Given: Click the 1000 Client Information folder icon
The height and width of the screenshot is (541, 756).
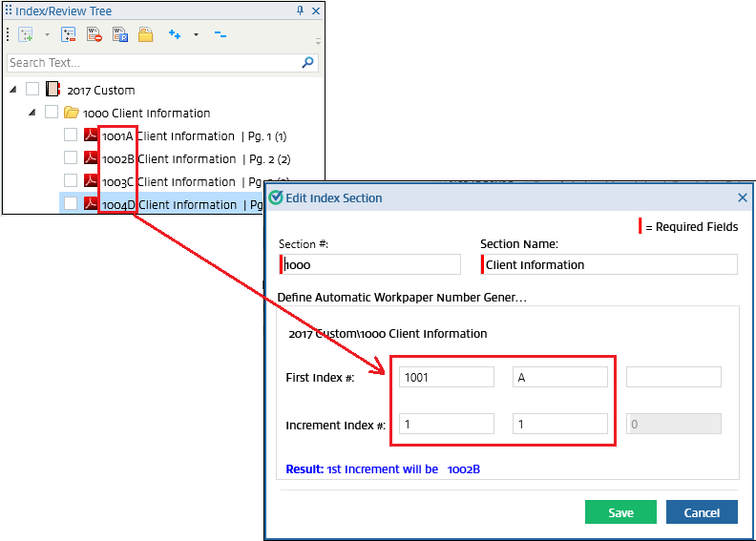Looking at the screenshot, I should pos(72,113).
